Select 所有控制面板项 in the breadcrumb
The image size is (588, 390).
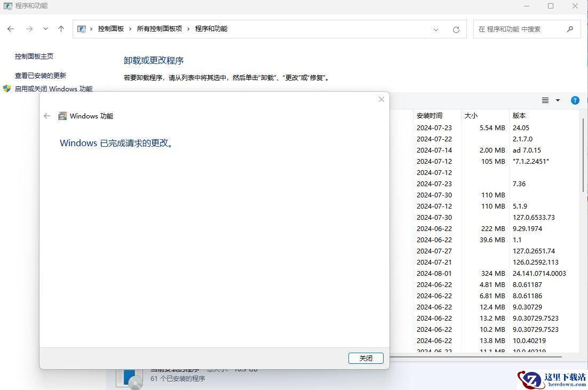point(159,29)
